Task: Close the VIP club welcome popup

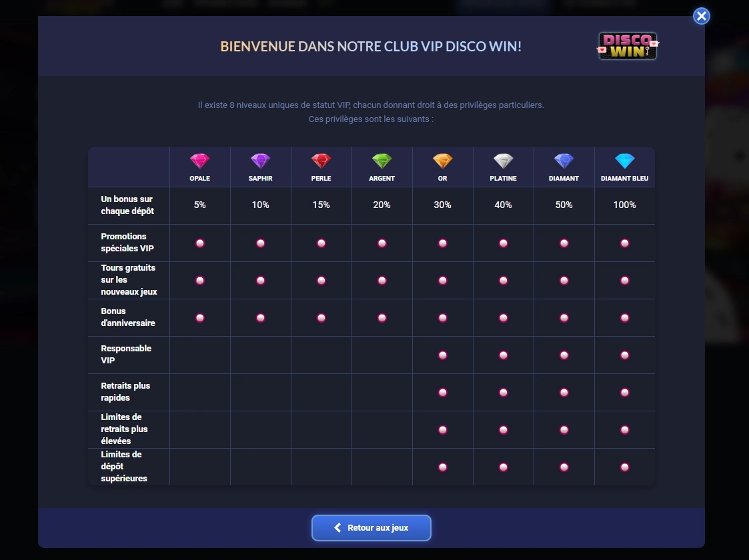Action: point(701,16)
